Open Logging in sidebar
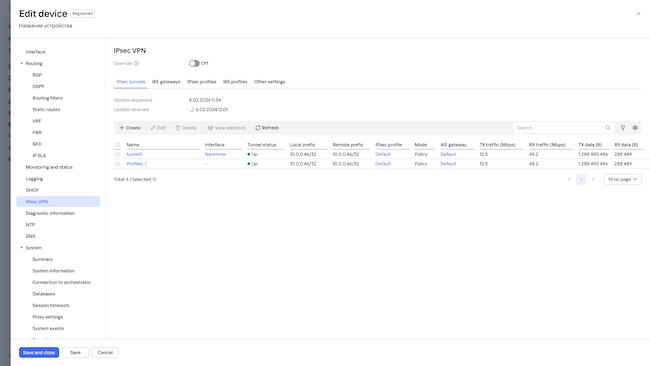Image resolution: width=650 pixels, height=366 pixels. pos(34,179)
